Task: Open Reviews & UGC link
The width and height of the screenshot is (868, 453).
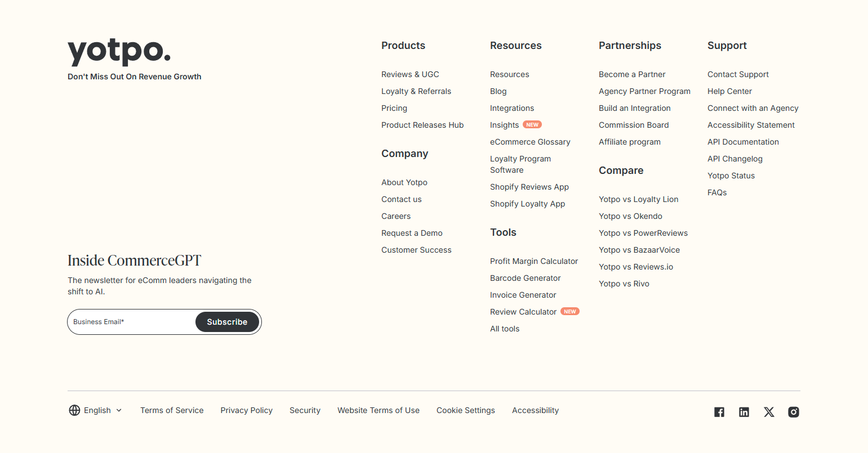Action: pyautogui.click(x=410, y=74)
